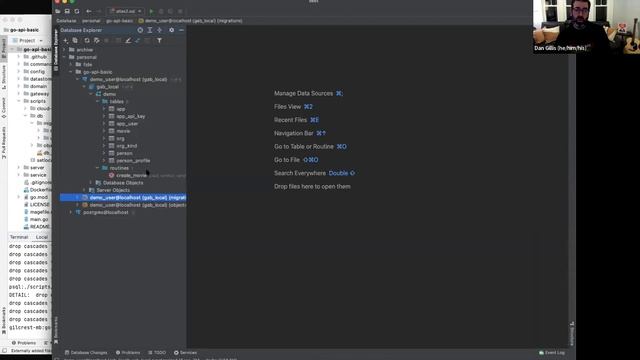The image size is (640, 360).
Task: Select the person table
Action: (124, 153)
